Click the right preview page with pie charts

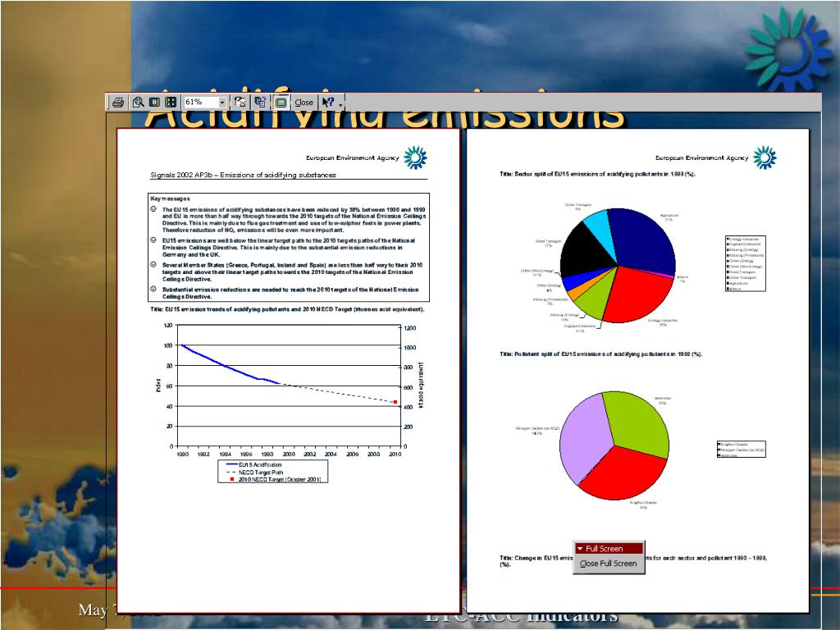pos(637,370)
